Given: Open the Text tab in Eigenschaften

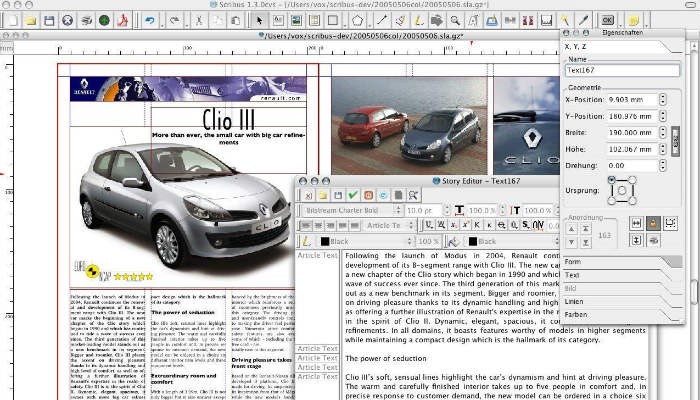Looking at the screenshot, I should [x=621, y=275].
